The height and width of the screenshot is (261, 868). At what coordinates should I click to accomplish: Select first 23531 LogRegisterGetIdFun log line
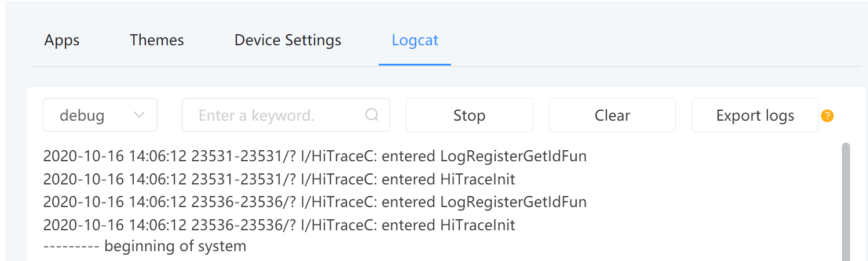click(x=315, y=156)
